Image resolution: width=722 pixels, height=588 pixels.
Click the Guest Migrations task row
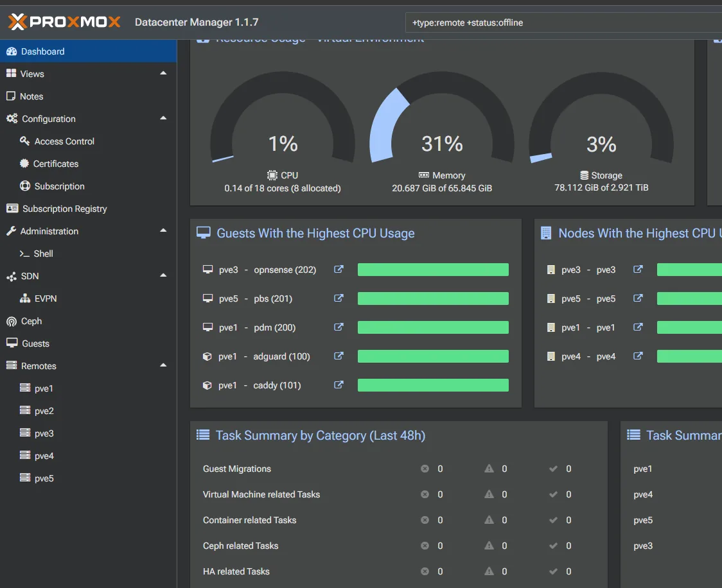(x=398, y=469)
